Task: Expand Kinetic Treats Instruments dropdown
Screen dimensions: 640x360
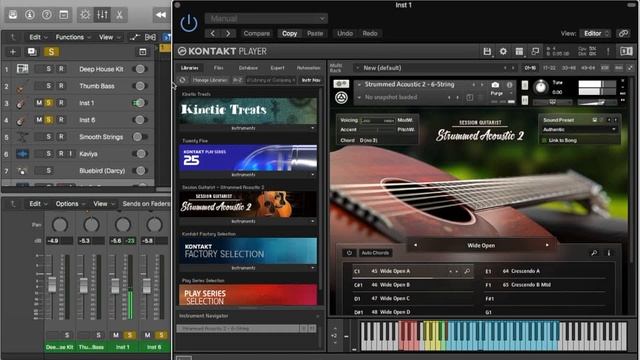Action: (x=247, y=128)
